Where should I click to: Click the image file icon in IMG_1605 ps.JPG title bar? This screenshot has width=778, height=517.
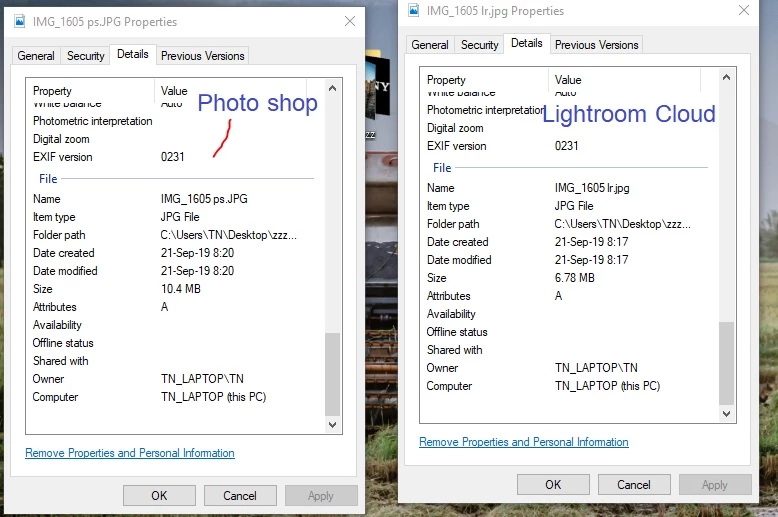[x=19, y=21]
